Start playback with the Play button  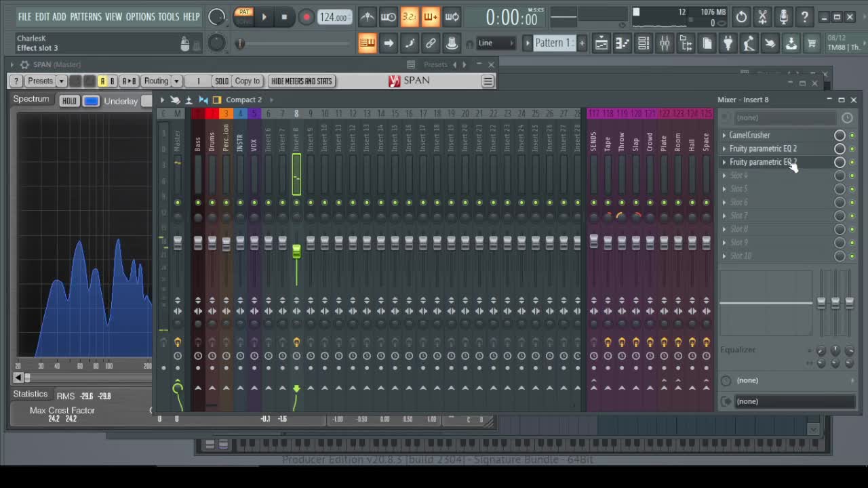pyautogui.click(x=264, y=17)
